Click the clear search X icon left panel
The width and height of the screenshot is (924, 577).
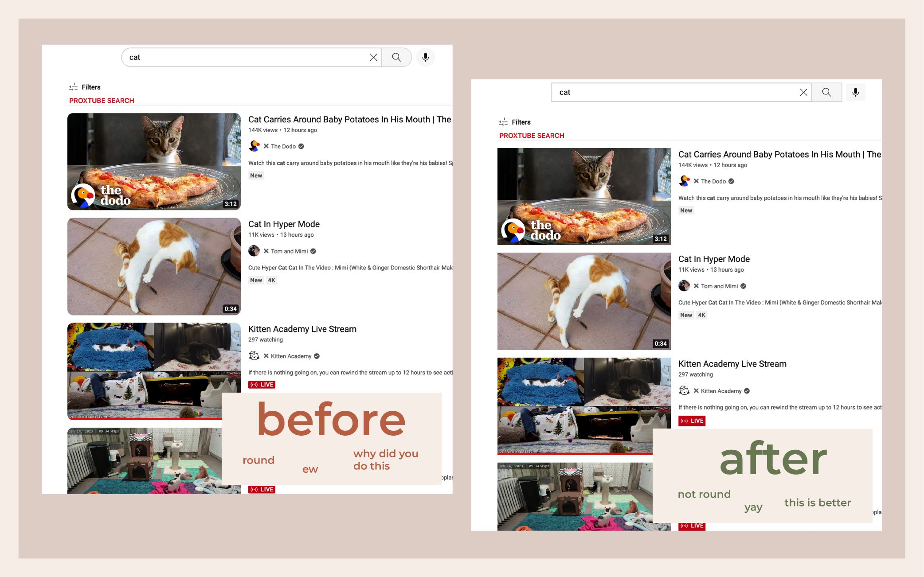point(373,57)
